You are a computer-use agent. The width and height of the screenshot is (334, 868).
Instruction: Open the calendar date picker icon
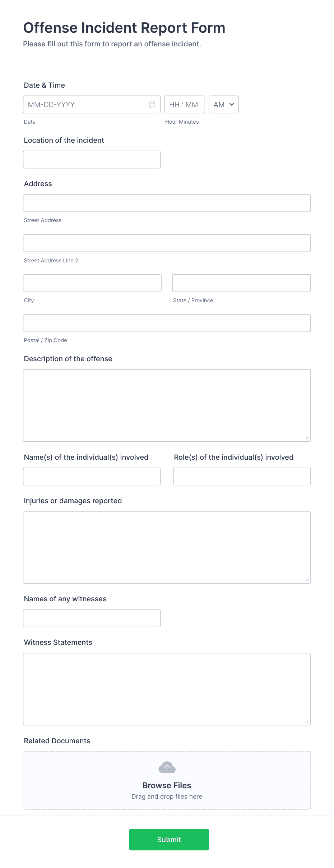pyautogui.click(x=152, y=105)
